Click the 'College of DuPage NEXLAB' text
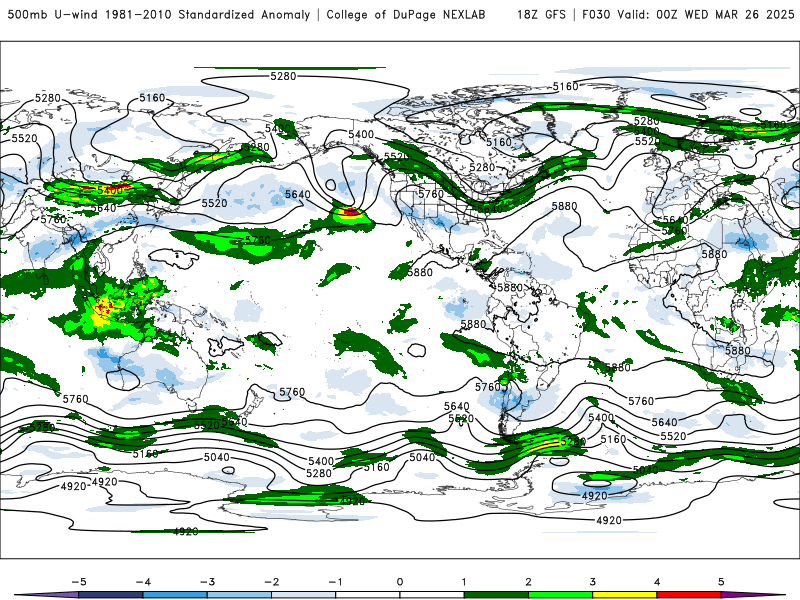Image resolution: width=800 pixels, height=600 pixels. pyautogui.click(x=406, y=15)
